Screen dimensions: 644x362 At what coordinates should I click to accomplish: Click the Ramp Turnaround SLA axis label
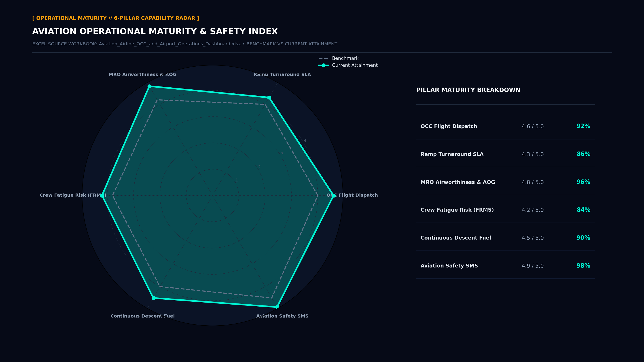[282, 74]
